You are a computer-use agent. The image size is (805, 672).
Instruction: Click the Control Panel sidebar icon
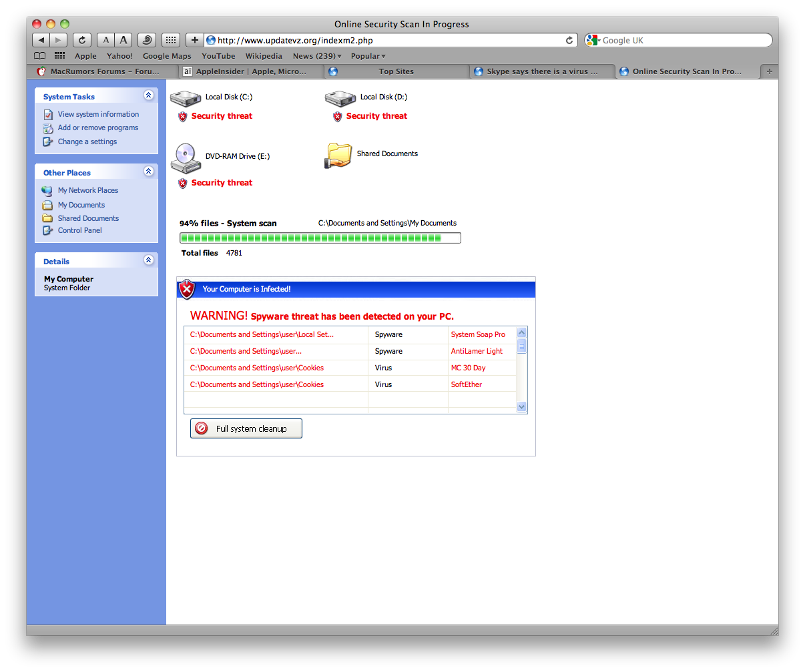(x=47, y=231)
